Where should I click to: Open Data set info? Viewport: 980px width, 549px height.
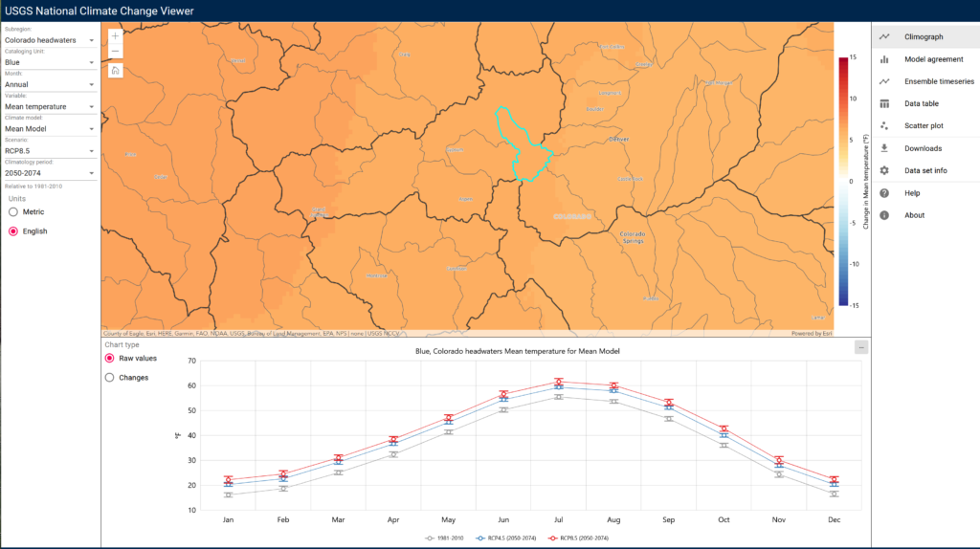(925, 170)
